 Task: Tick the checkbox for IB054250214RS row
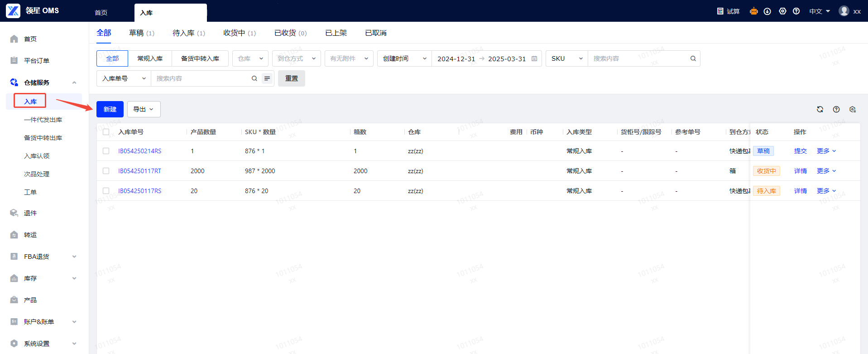(x=106, y=151)
